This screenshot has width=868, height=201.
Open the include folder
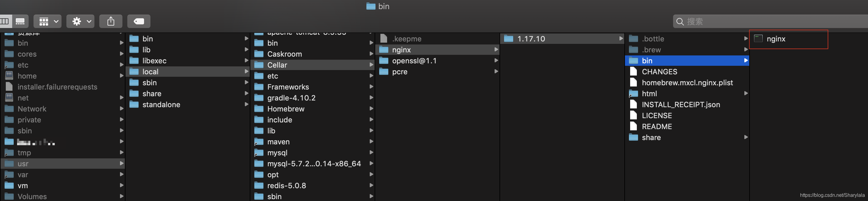click(x=312, y=120)
